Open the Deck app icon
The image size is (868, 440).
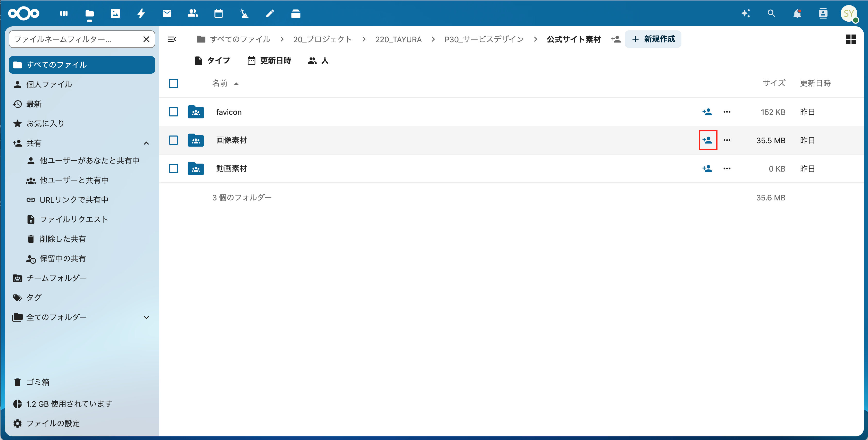point(296,13)
